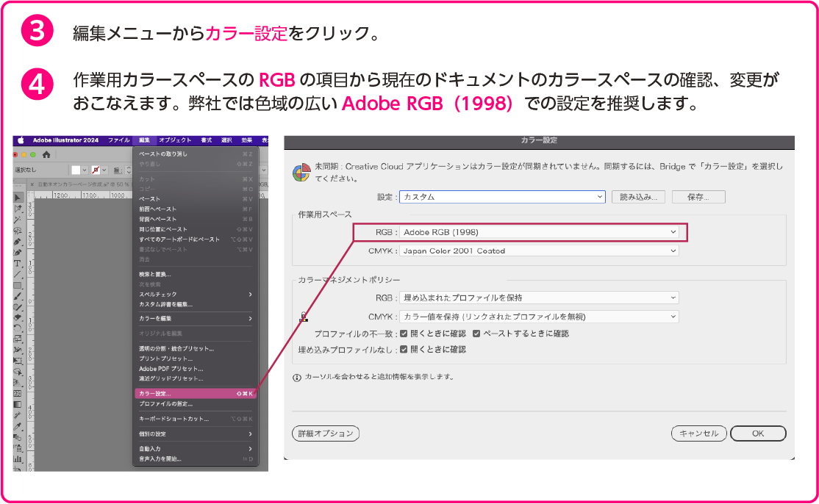Open the 編集 menu
Image resolution: width=819 pixels, height=504 pixels.
[145, 140]
